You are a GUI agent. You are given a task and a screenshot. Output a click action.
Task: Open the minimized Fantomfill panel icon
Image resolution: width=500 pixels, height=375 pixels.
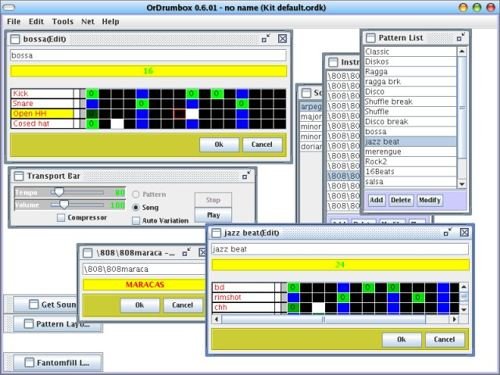pyautogui.click(x=29, y=362)
